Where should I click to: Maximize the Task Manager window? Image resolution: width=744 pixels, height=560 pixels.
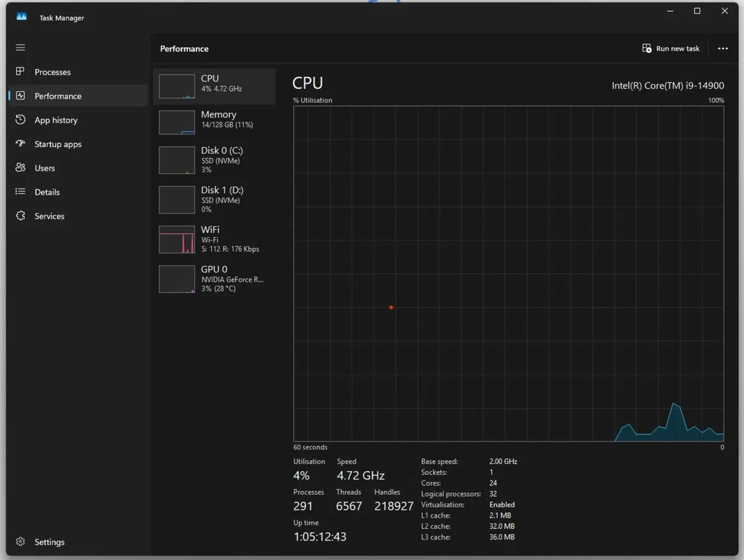pos(697,11)
